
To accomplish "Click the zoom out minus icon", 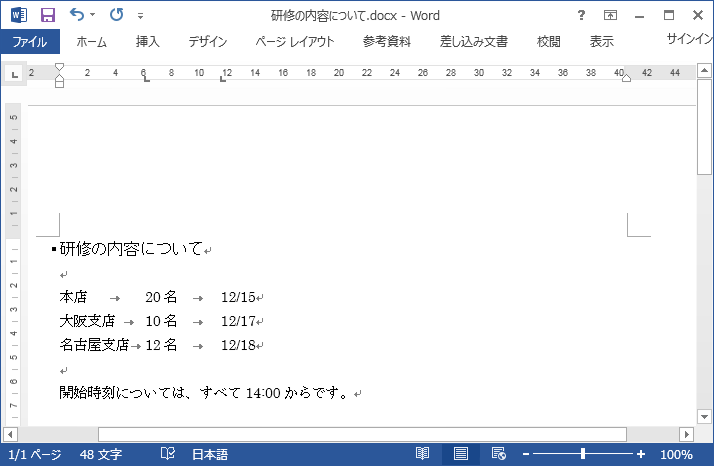I will click(526, 454).
